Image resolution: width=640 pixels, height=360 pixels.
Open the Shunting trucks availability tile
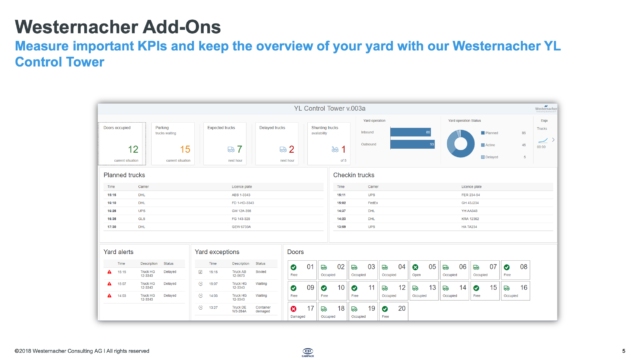pyautogui.click(x=329, y=144)
